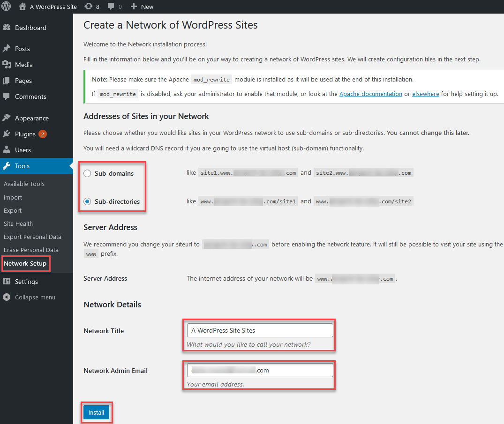Select the Sub-directories radio button
Image resolution: width=504 pixels, height=424 pixels.
(x=87, y=201)
